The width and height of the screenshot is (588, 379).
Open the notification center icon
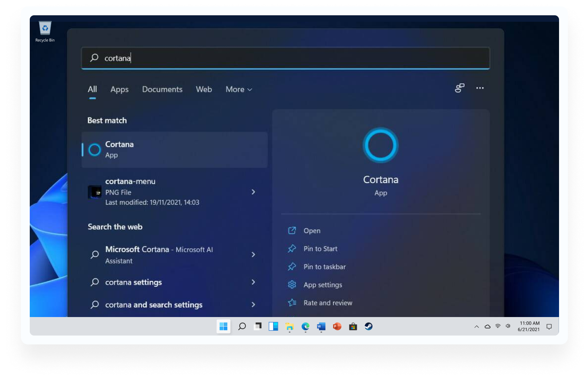coord(549,327)
